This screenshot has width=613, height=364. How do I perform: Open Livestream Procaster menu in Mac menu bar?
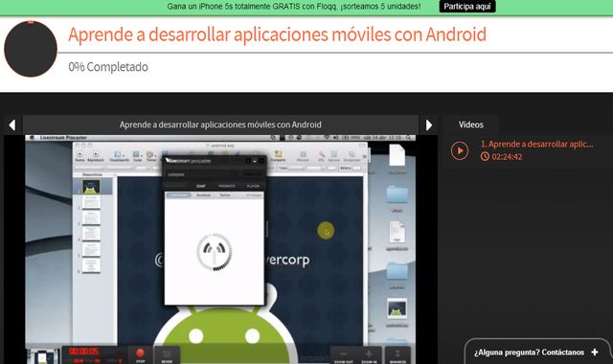point(63,138)
